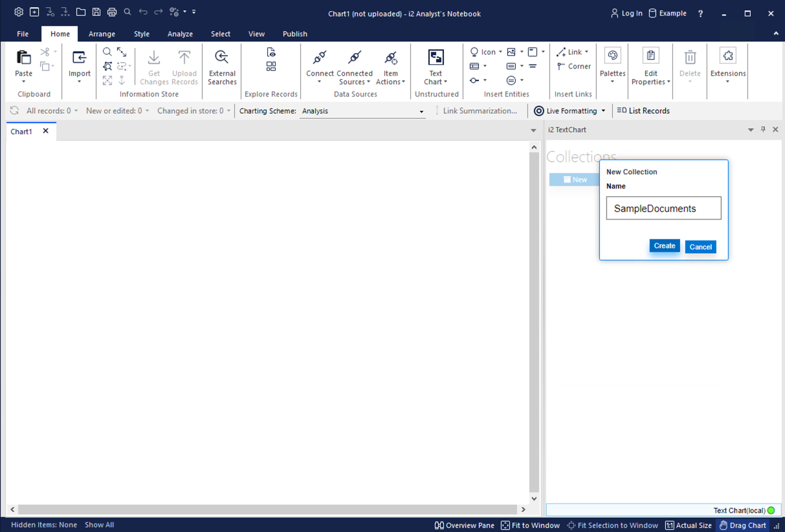The image size is (785, 532).
Task: Switch to the Analyze tab
Action: (x=180, y=34)
